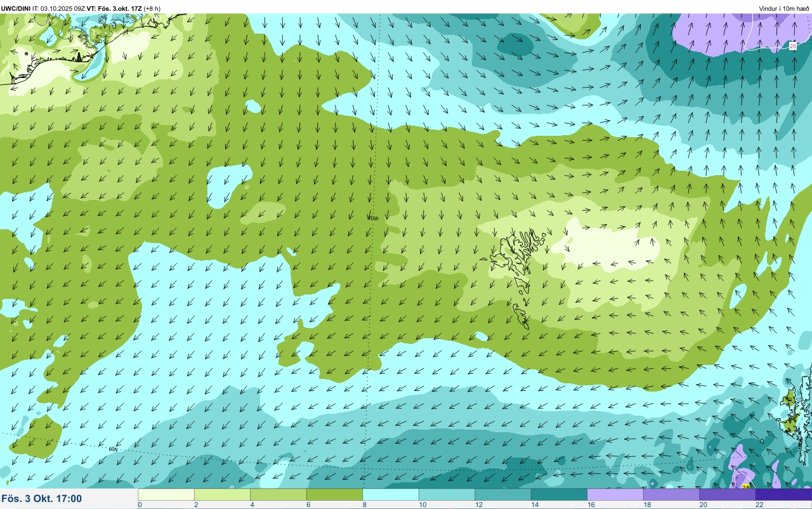Click the '(+8 h)' forecast offset text
The height and width of the screenshot is (509, 812).
[x=152, y=8]
